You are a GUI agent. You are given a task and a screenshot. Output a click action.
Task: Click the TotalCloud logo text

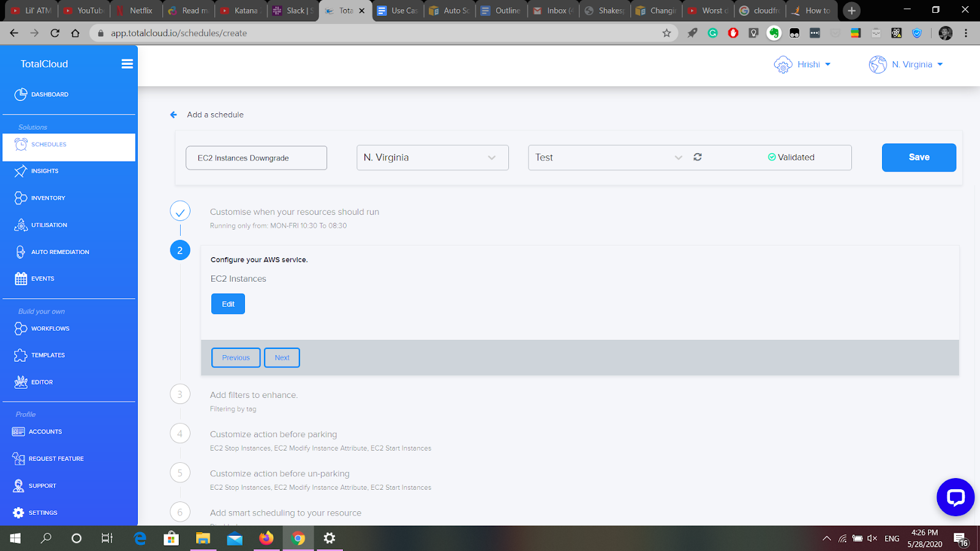(44, 64)
